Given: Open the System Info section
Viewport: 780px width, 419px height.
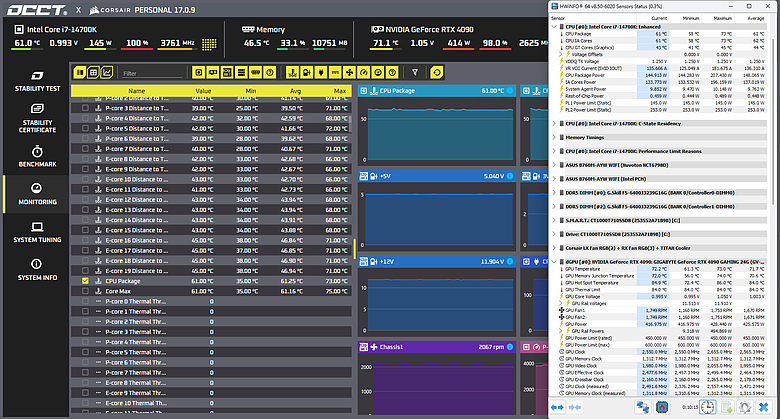Looking at the screenshot, I should coord(37,270).
